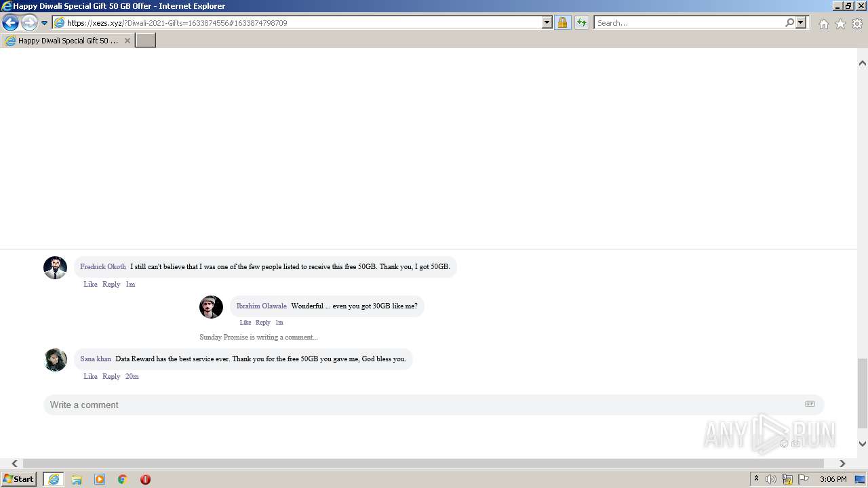Show hidden tray icons arrow
The height and width of the screenshot is (488, 868).
click(x=756, y=479)
